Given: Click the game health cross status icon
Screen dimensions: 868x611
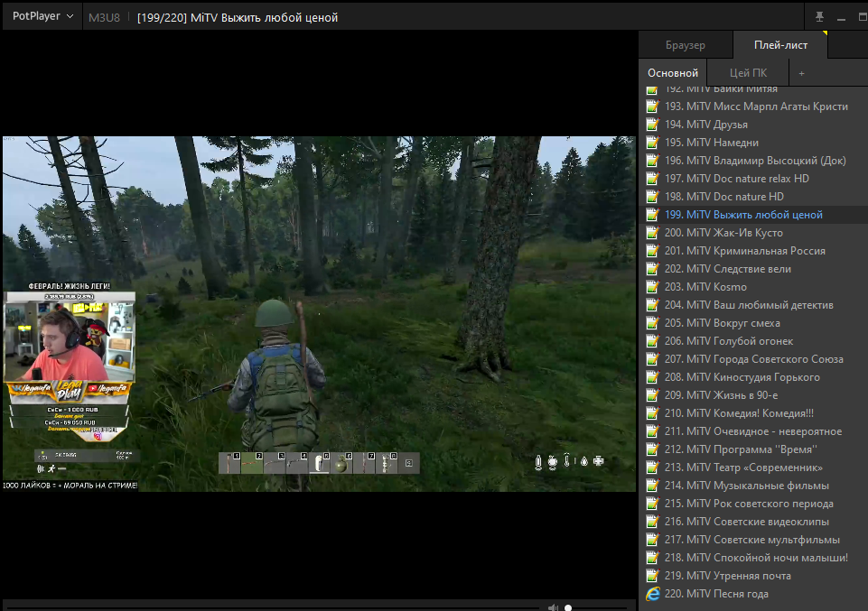Looking at the screenshot, I should coord(599,460).
